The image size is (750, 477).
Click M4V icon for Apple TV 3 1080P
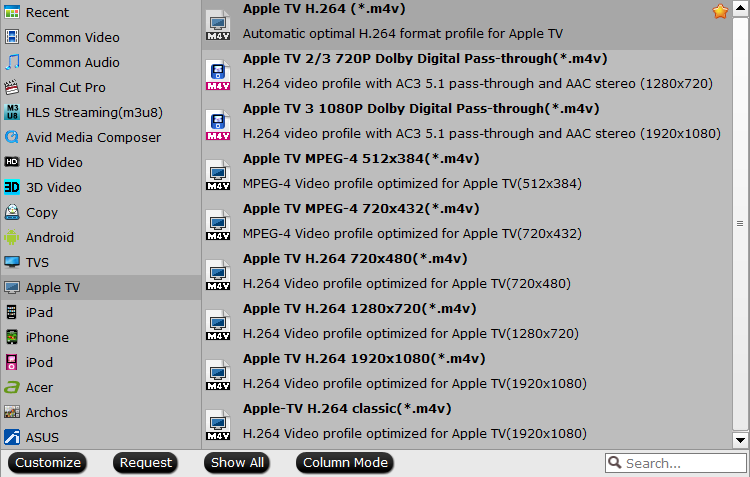coord(218,125)
